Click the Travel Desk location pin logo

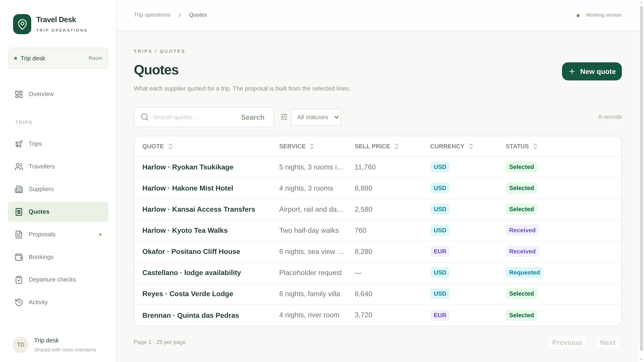[x=22, y=24]
